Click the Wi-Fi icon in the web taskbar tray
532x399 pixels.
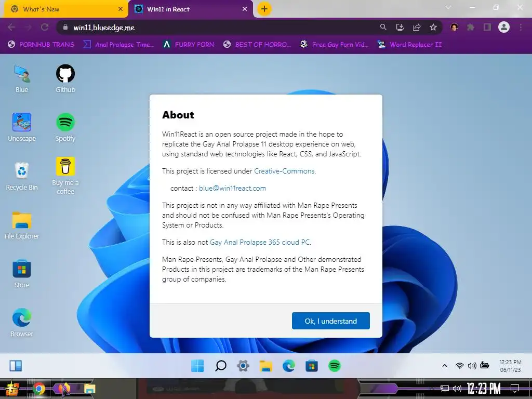point(460,366)
